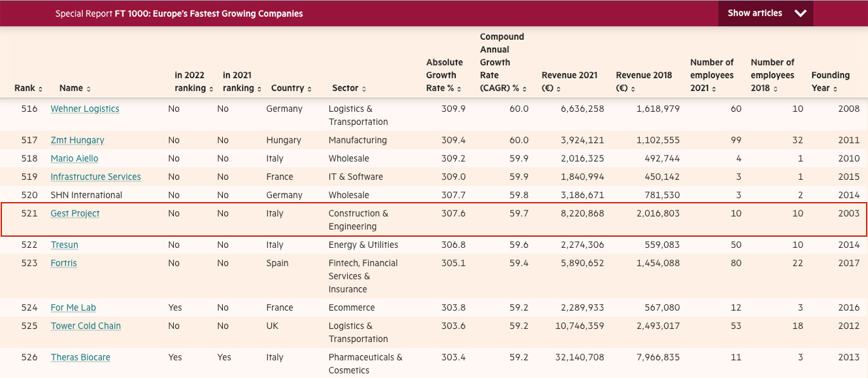Sort by in 2022 ranking arrows

click(x=211, y=89)
